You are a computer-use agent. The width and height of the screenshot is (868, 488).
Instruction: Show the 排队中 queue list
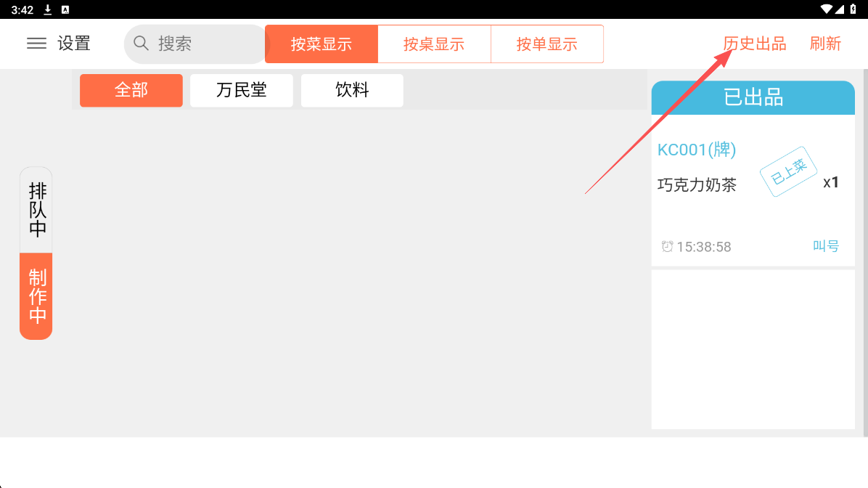(x=36, y=210)
